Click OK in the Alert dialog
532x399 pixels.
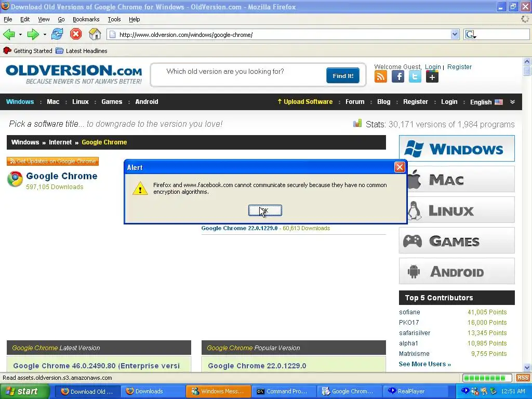[x=265, y=210]
